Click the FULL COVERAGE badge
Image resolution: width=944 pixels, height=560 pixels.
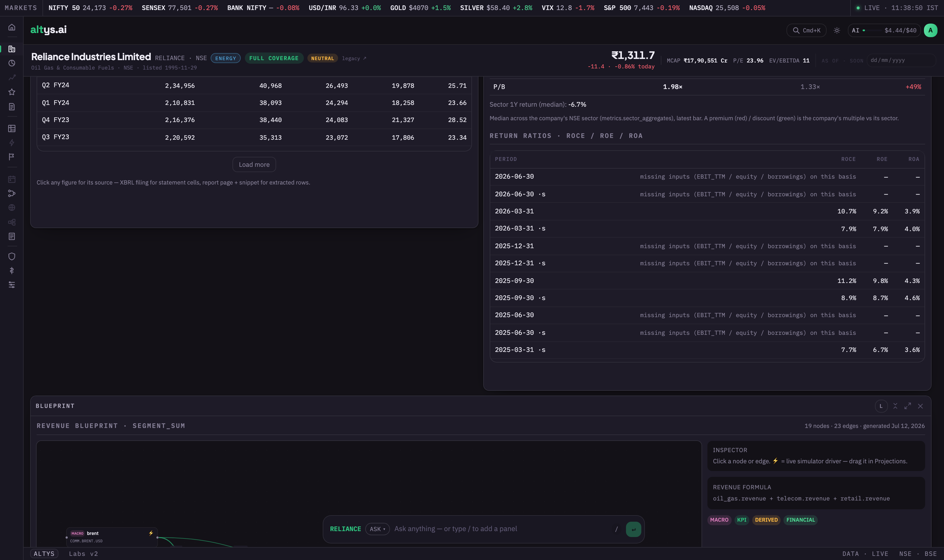pos(274,58)
